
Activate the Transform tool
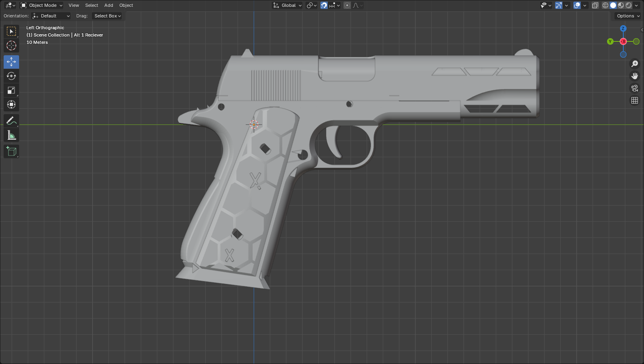11,104
